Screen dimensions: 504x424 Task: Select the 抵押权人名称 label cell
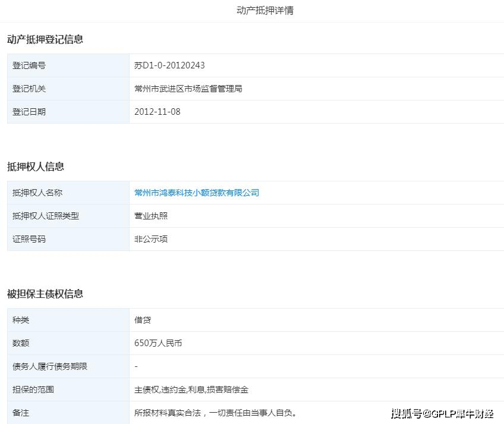pyautogui.click(x=68, y=193)
